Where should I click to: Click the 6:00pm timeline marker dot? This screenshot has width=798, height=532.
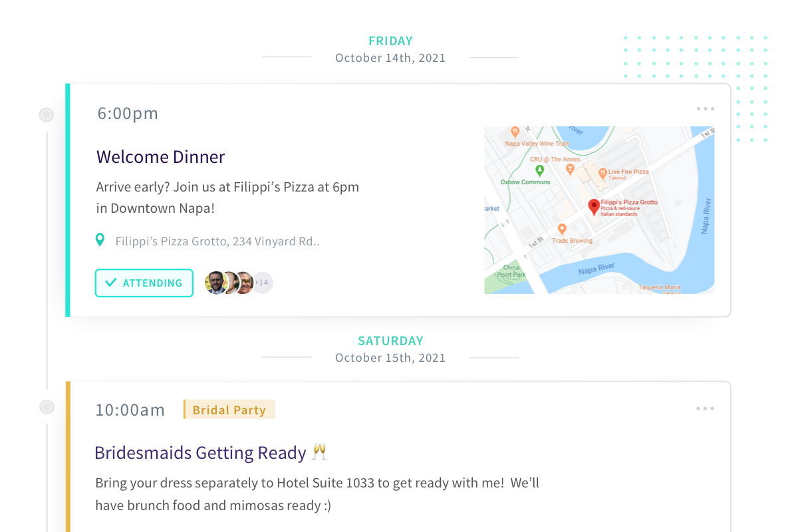click(47, 115)
